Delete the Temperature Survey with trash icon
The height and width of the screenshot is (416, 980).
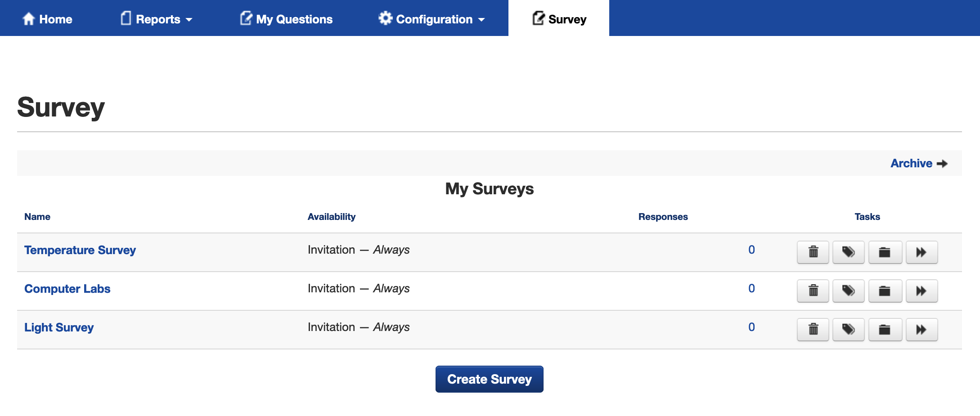(813, 252)
